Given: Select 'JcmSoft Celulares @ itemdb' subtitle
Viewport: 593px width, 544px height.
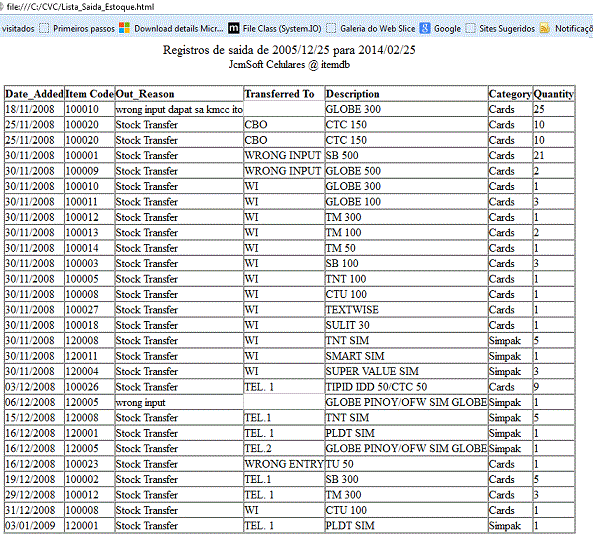Looking at the screenshot, I should 289,65.
